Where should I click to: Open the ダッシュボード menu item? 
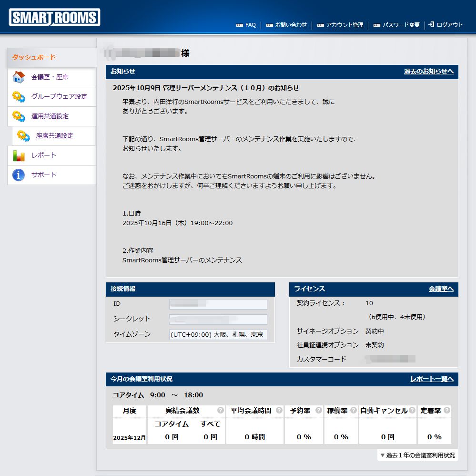point(34,57)
